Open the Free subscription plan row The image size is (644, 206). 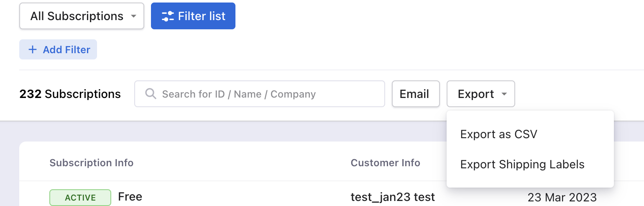[130, 197]
